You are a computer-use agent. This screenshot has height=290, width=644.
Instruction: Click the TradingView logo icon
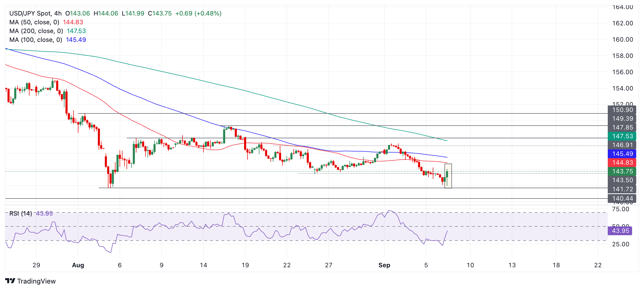pyautogui.click(x=10, y=281)
